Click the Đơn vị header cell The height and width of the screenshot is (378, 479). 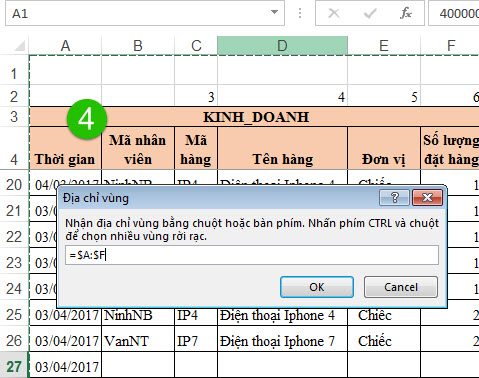pos(384,148)
